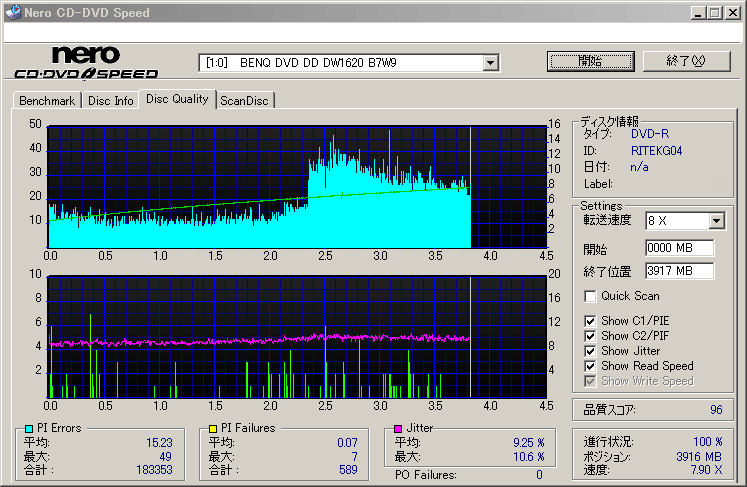Click the PI Errors total 183353
Screen dimensions: 747x487
pos(154,470)
